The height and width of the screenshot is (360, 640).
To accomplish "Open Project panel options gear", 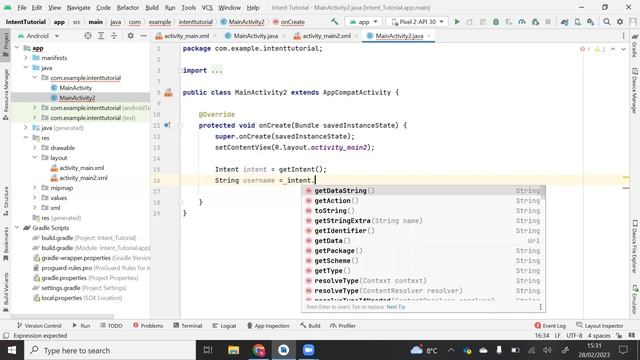I will [x=131, y=36].
